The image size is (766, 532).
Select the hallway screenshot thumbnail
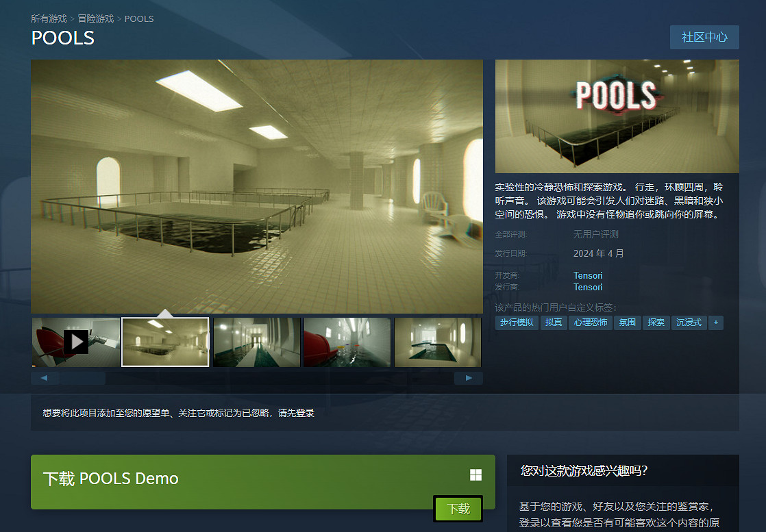pos(256,342)
